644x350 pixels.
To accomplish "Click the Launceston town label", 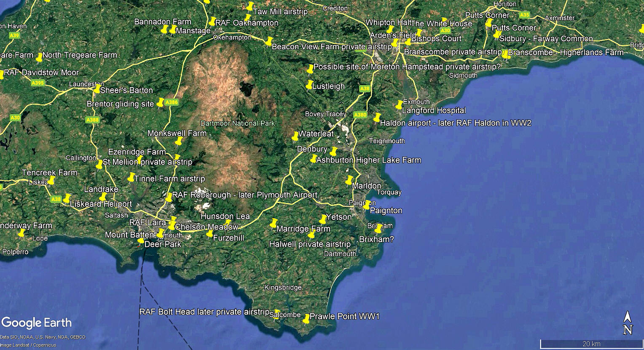I will 86,84.
